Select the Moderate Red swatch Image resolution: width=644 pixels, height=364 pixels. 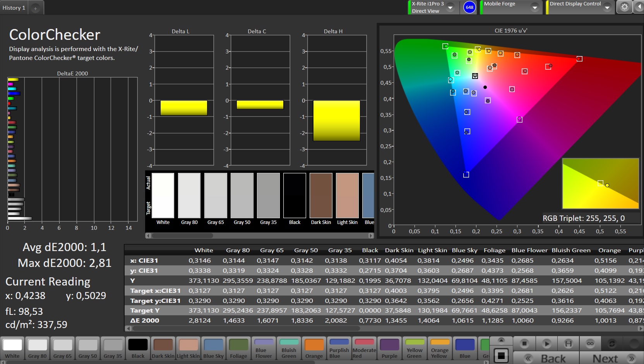pyautogui.click(x=364, y=349)
